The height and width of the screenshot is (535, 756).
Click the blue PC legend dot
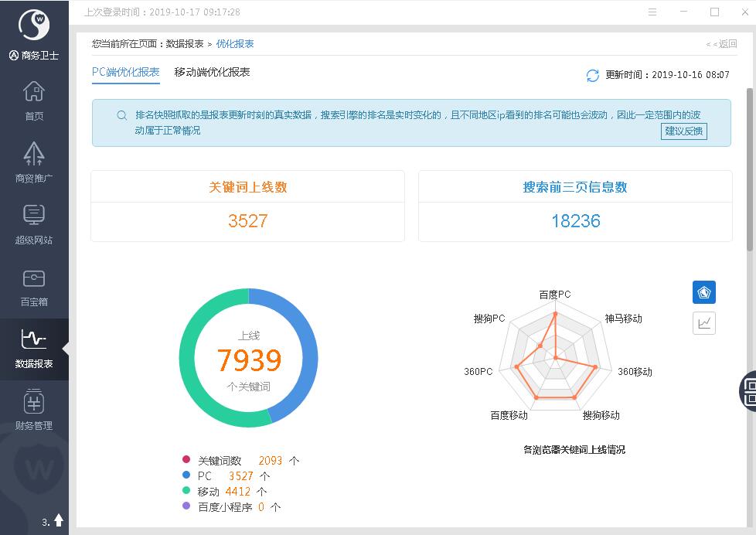[186, 475]
